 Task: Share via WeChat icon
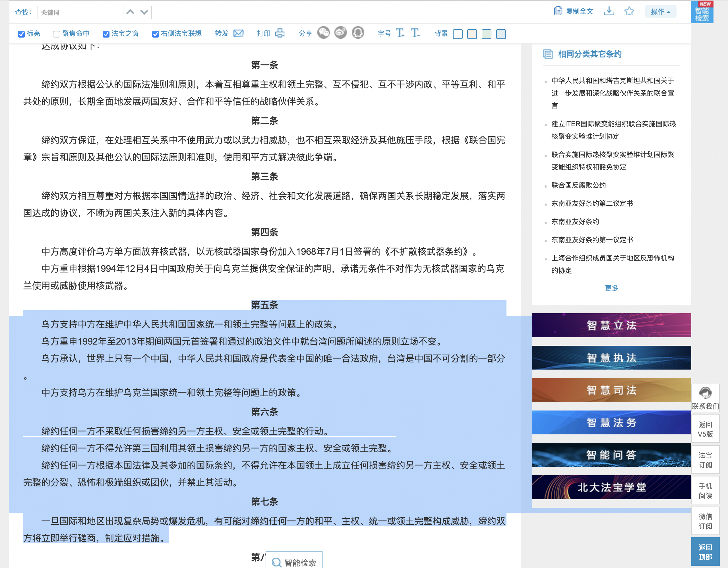323,33
